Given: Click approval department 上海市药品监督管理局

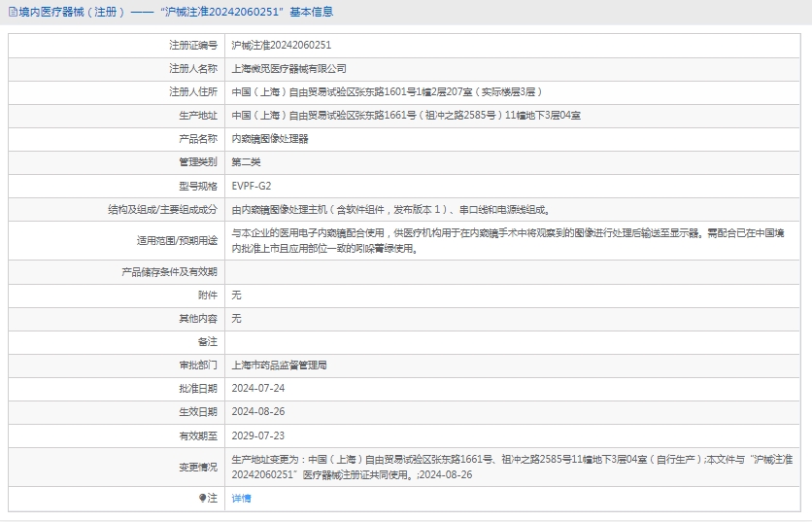Looking at the screenshot, I should coord(279,365).
